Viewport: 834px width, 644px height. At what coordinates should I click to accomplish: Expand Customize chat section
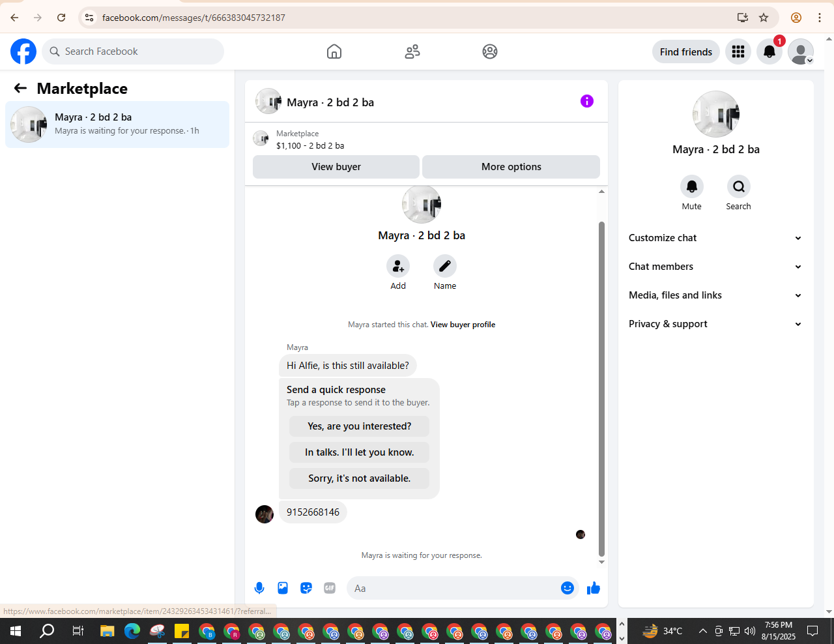(x=715, y=238)
